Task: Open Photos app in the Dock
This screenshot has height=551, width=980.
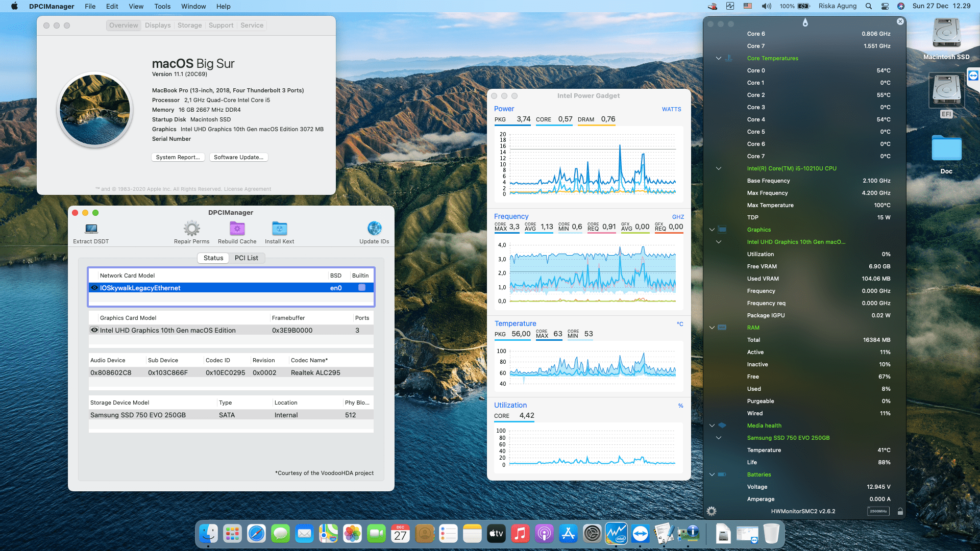Action: pos(352,534)
